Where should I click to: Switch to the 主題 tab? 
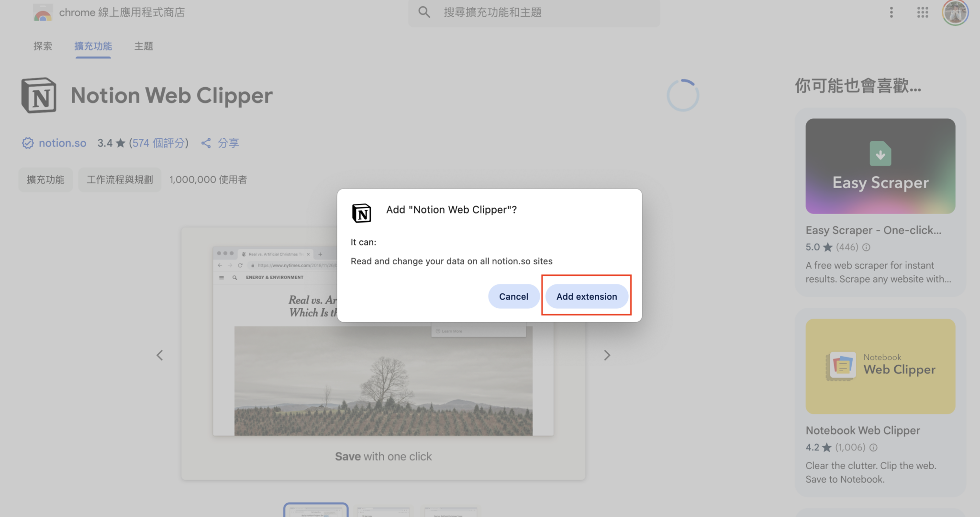point(143,46)
